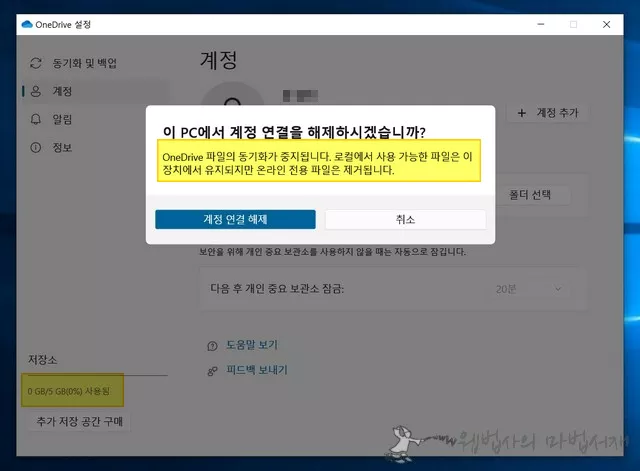640x471 pixels.
Task: Click the info circle icon beside 정보
Action: (36, 147)
